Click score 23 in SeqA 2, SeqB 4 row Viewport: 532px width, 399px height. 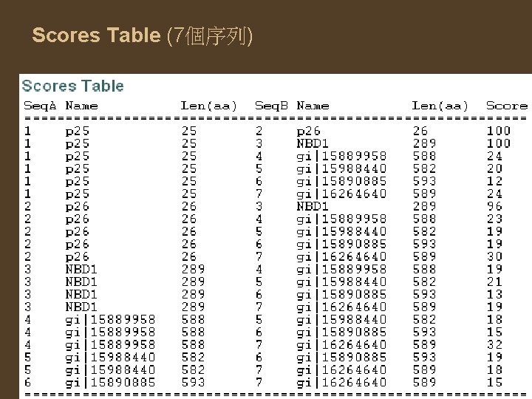tap(494, 219)
